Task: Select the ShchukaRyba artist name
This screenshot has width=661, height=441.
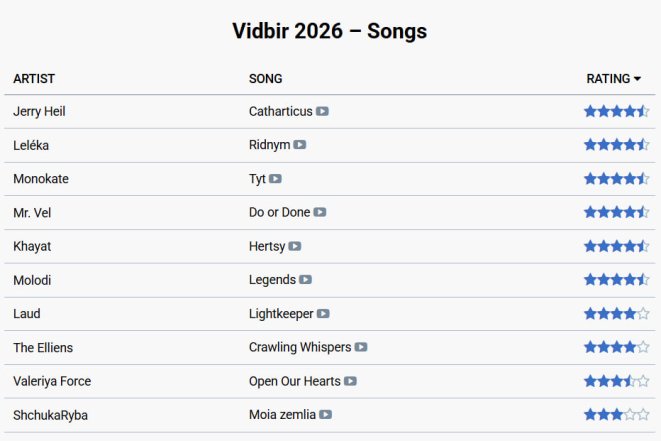Action: click(46, 415)
